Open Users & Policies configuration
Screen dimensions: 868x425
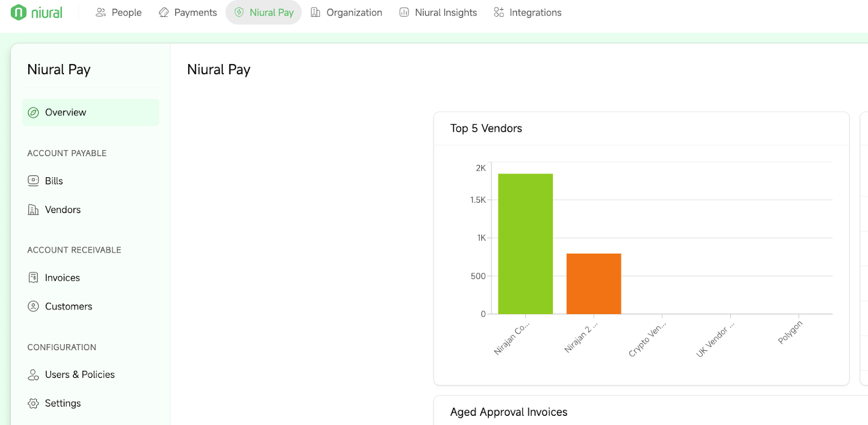(x=91, y=375)
